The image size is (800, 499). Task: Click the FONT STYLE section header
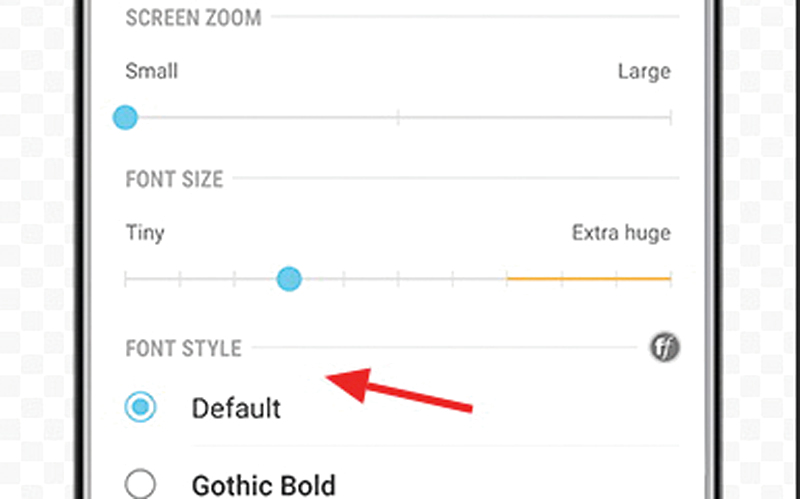(183, 349)
